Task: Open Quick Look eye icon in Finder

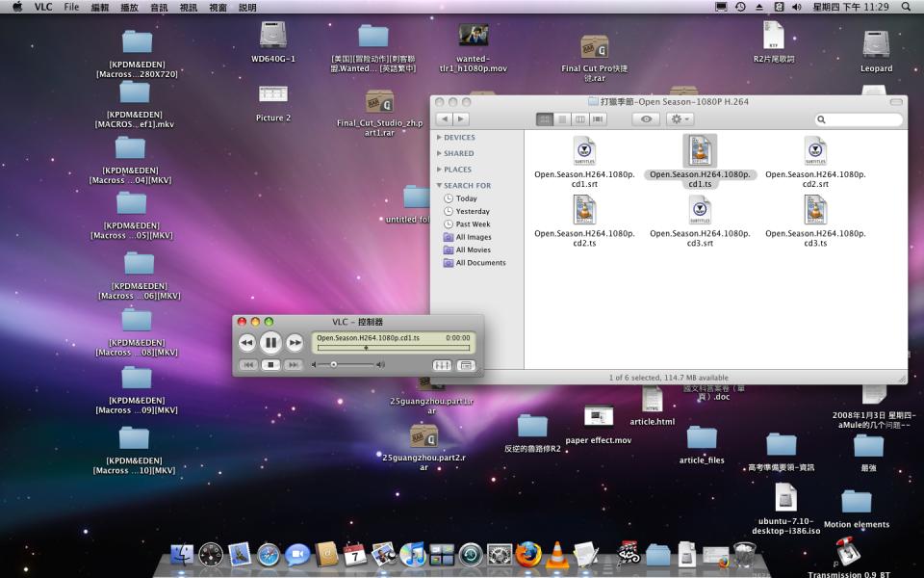Action: tap(646, 119)
